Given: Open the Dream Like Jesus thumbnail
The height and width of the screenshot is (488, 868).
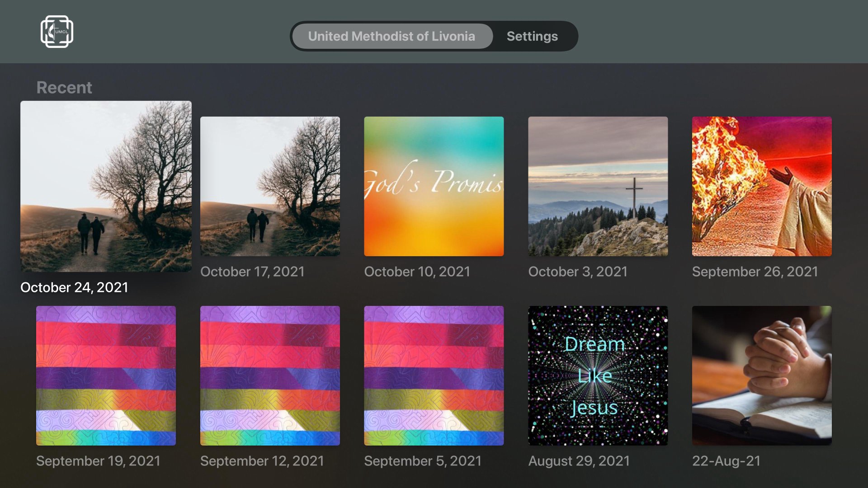Looking at the screenshot, I should coord(598,375).
